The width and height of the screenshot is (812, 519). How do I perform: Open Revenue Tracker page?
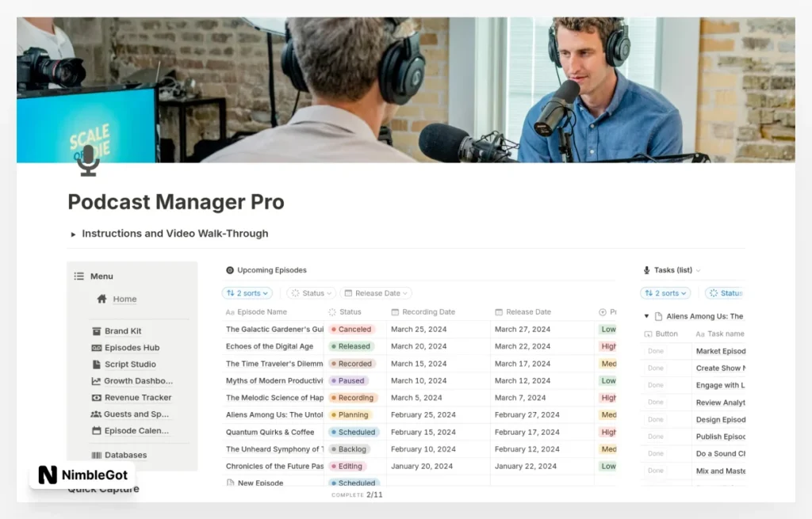tap(138, 398)
